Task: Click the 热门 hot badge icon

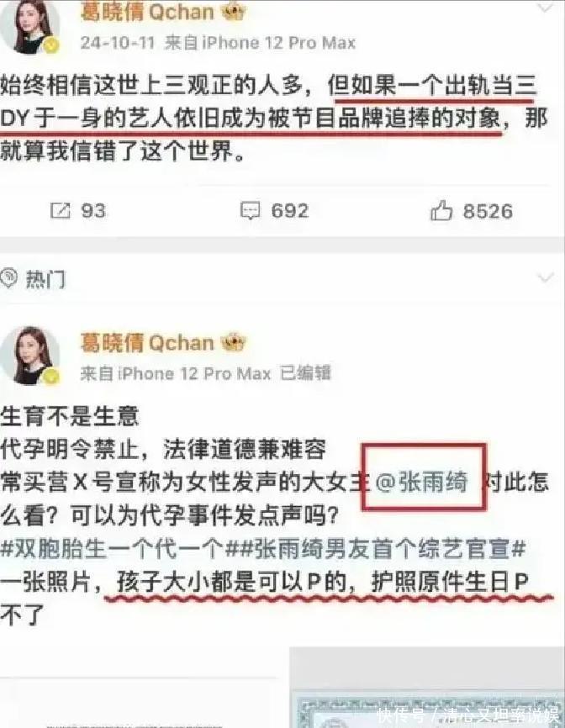Action: coord(8,278)
